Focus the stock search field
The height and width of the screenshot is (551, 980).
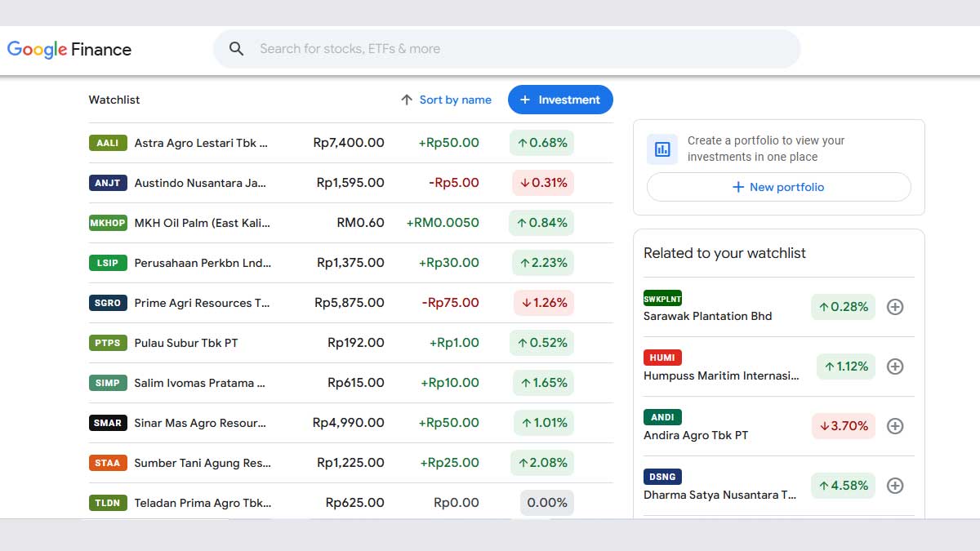tap(507, 49)
